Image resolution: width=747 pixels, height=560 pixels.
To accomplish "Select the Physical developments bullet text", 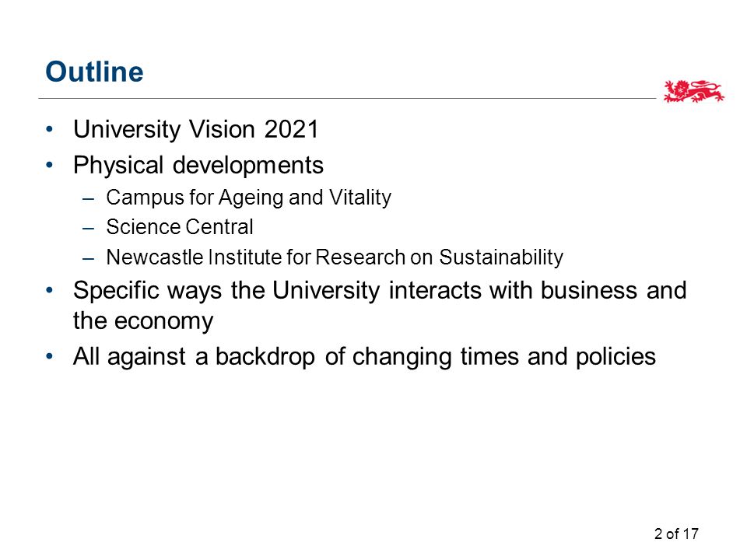I will 198,165.
